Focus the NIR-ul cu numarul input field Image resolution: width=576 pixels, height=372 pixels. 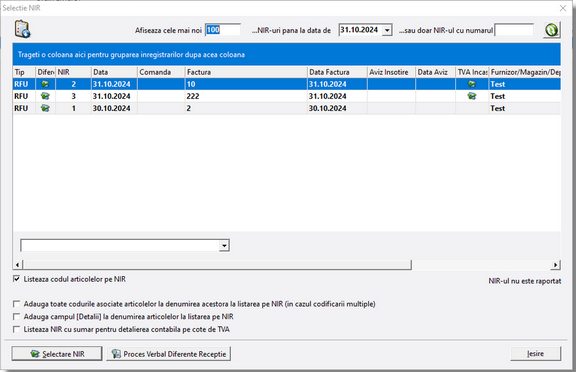click(514, 30)
